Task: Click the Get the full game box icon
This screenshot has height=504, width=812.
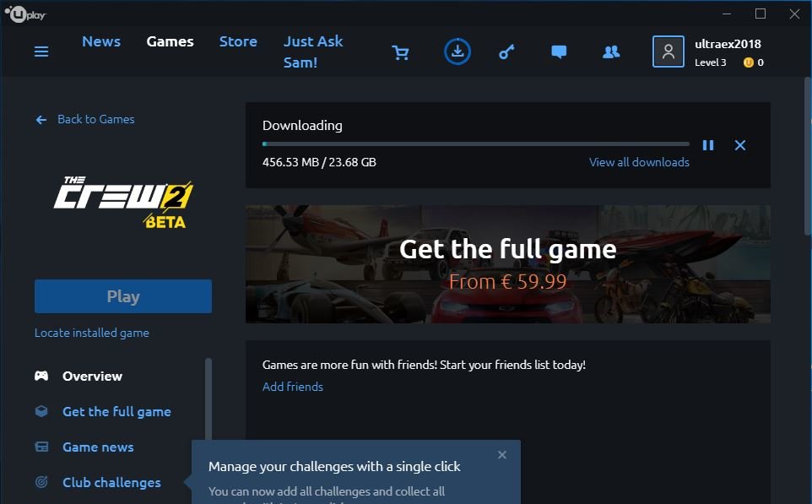Action: tap(41, 411)
